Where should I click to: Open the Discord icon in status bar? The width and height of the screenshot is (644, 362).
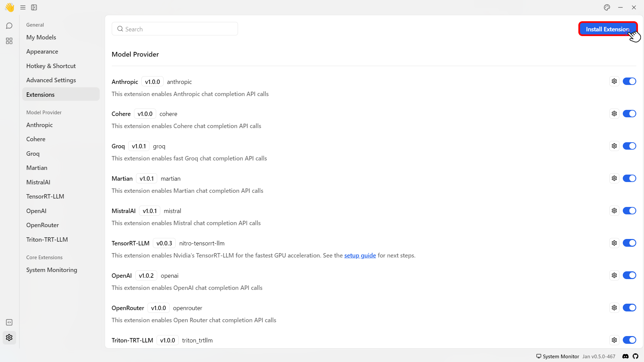click(625, 356)
